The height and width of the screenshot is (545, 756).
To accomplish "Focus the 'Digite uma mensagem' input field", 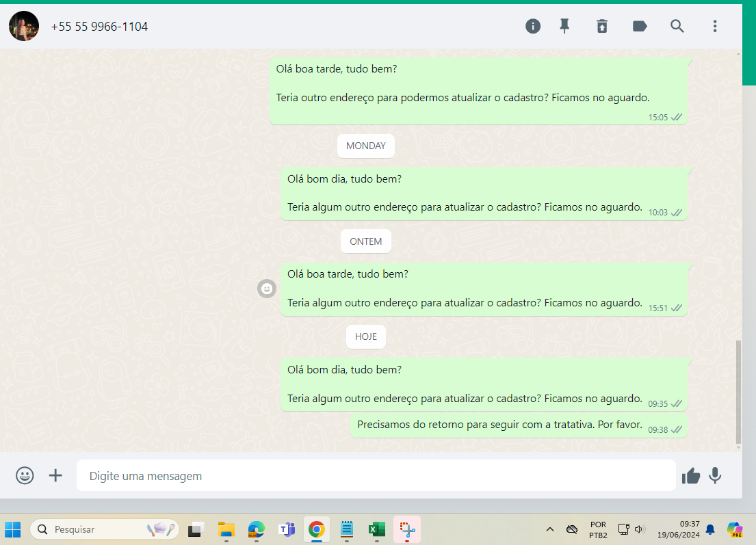I will tap(376, 476).
